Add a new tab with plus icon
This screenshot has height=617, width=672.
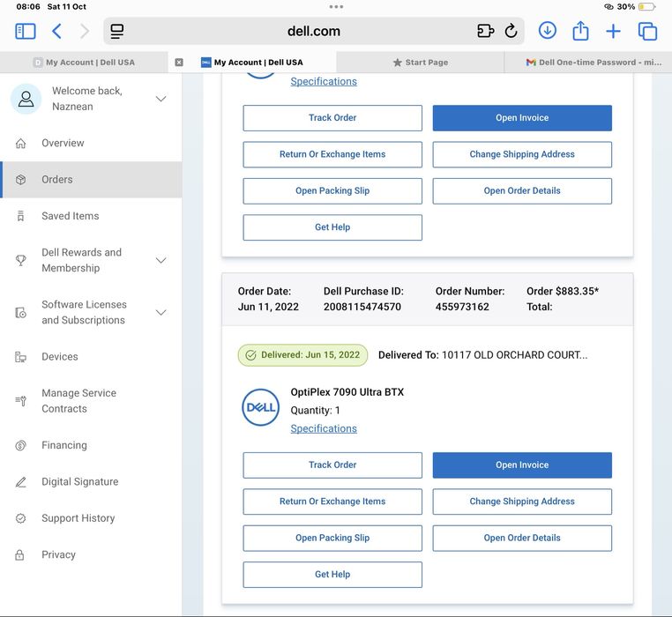(613, 31)
